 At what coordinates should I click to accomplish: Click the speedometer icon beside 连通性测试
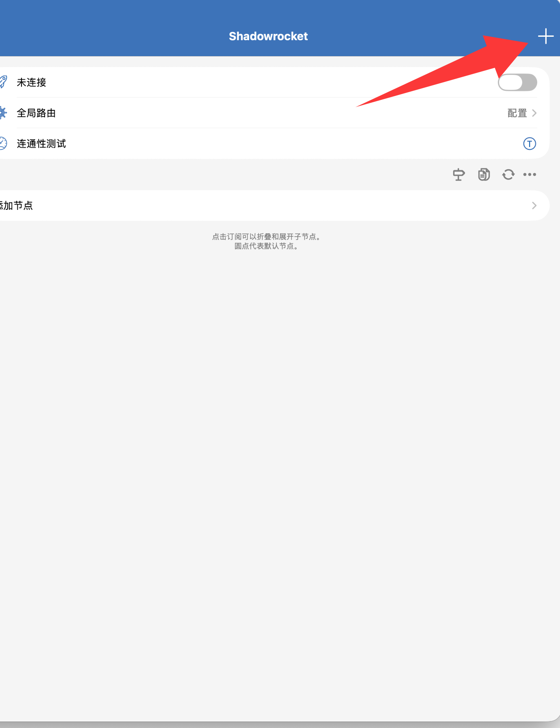(3, 143)
